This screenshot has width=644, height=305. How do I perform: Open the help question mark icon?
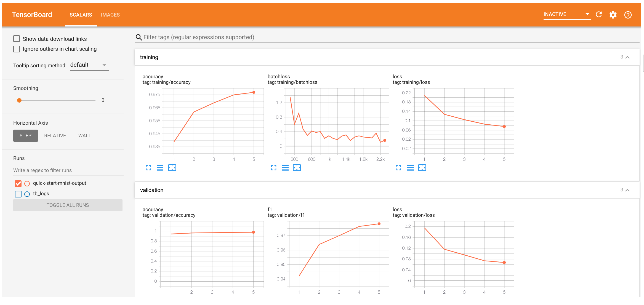coord(628,15)
